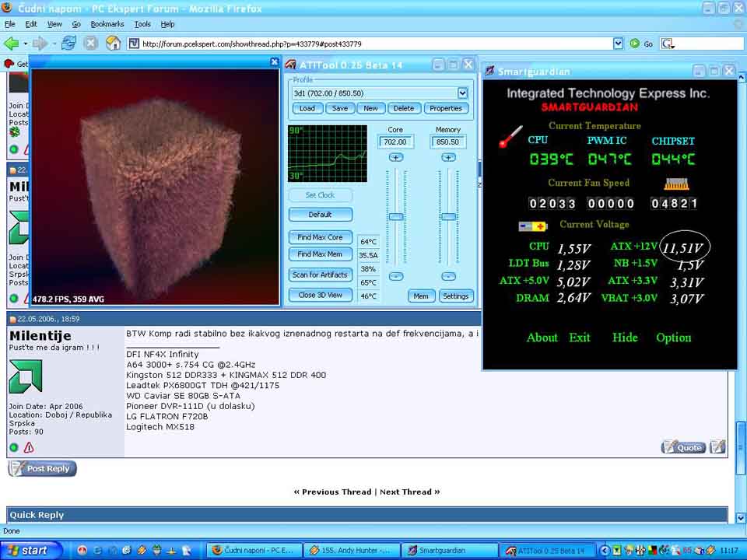Click the green online status icon in the post
This screenshot has width=747, height=560.
click(14, 447)
